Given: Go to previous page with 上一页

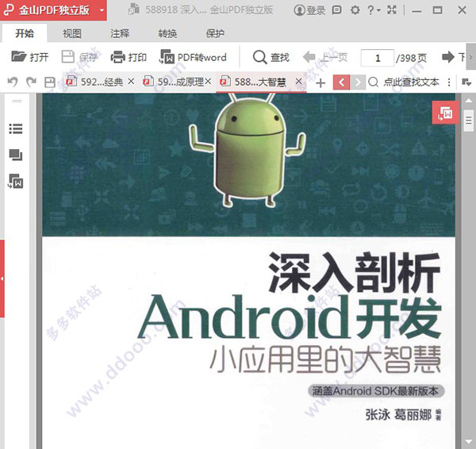Looking at the screenshot, I should pos(325,57).
